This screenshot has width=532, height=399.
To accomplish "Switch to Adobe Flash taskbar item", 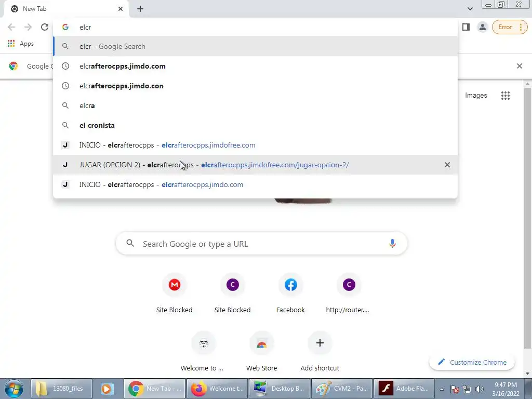I will pos(404,389).
